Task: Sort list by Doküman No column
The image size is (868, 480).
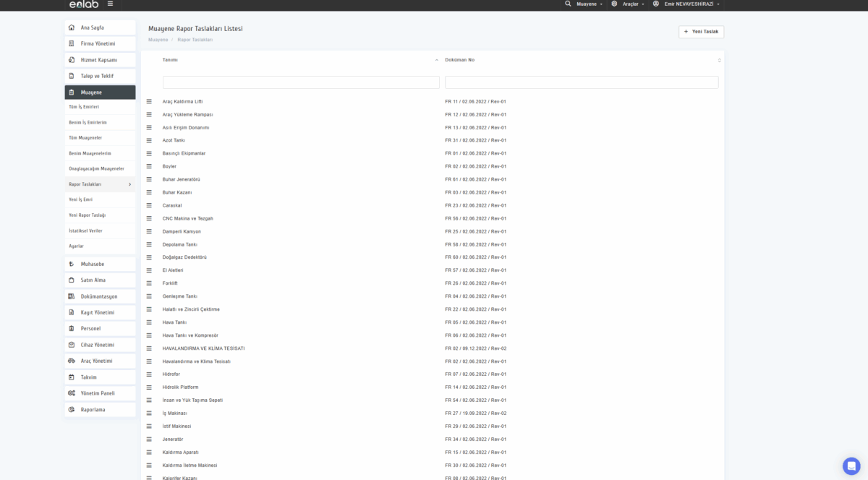Action: pyautogui.click(x=460, y=60)
